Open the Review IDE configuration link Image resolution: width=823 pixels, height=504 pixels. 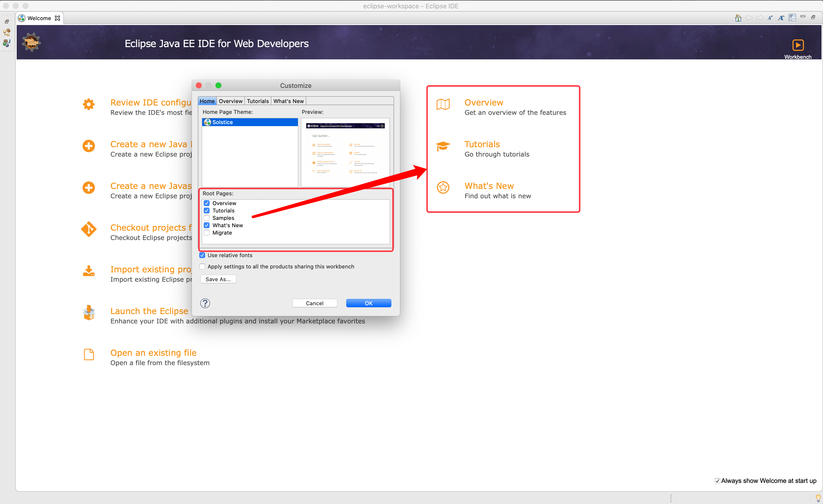coord(151,103)
